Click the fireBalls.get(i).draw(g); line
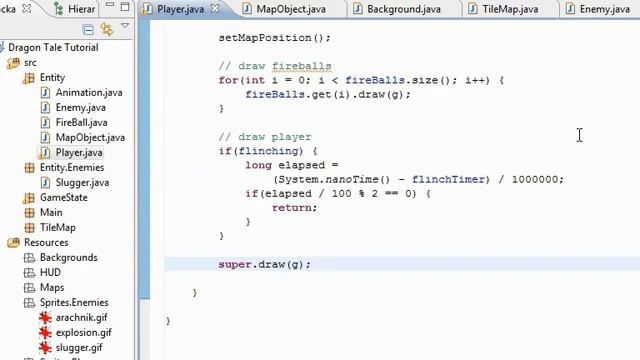Screen dimensions: 640x360 tap(328, 95)
